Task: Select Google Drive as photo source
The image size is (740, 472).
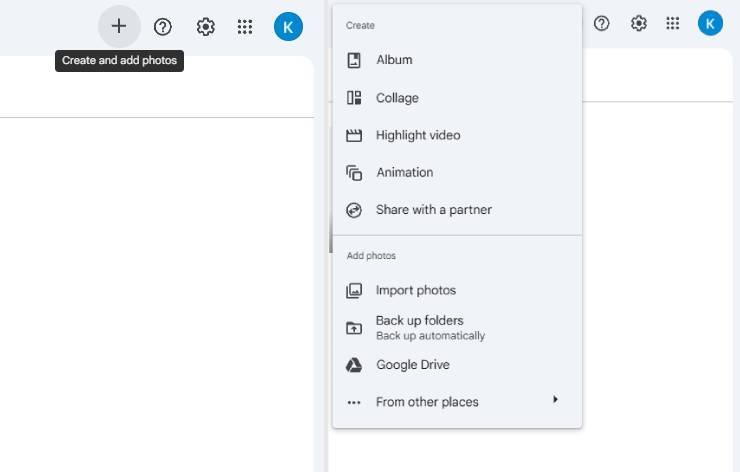Action: [457, 365]
